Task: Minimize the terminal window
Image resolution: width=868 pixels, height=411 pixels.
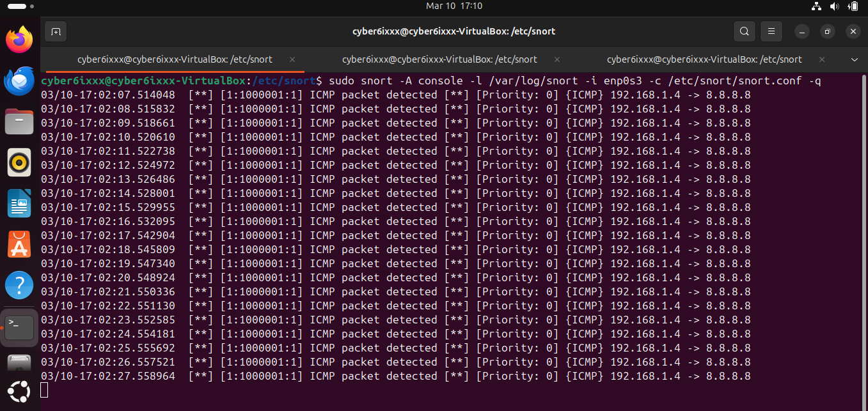Action: click(x=802, y=31)
